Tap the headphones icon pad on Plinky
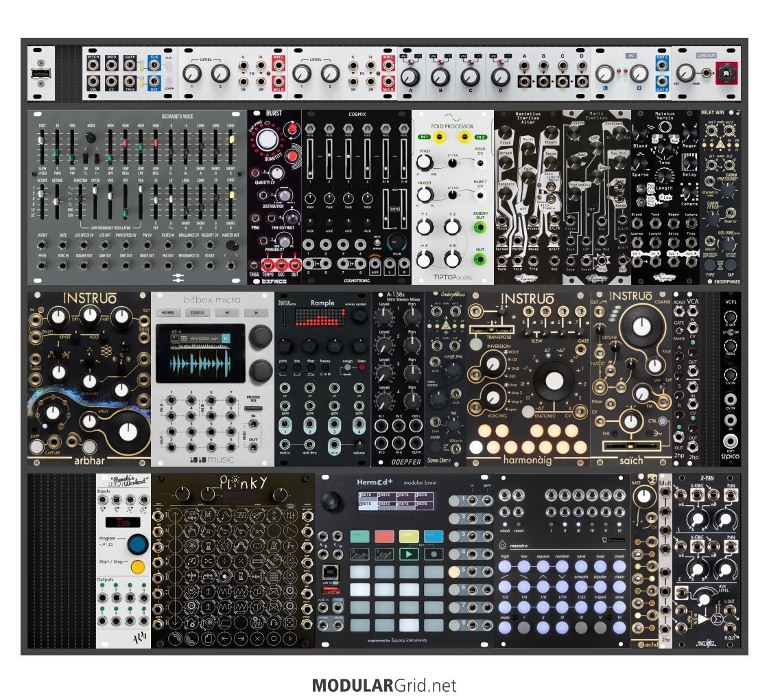This screenshot has width=769, height=700. [273, 622]
